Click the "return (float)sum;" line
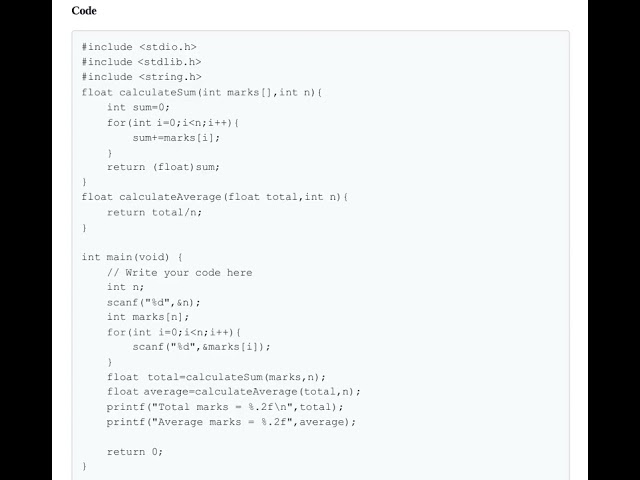 tap(163, 167)
